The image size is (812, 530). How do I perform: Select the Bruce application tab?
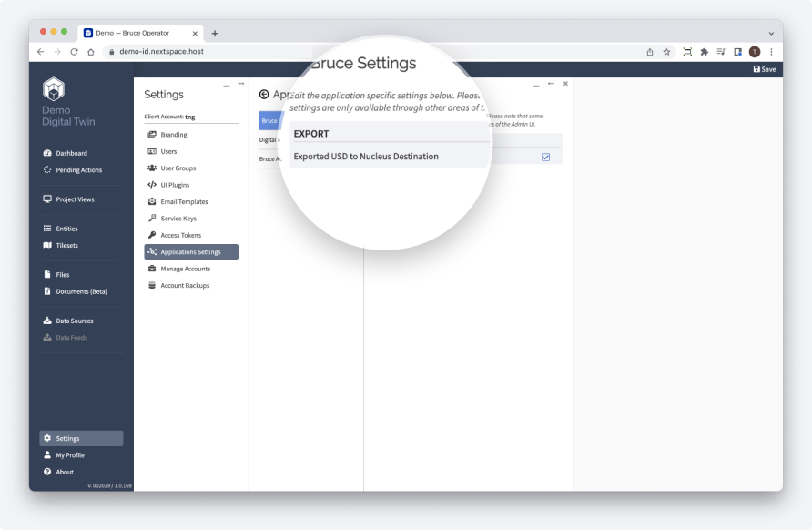(x=269, y=121)
